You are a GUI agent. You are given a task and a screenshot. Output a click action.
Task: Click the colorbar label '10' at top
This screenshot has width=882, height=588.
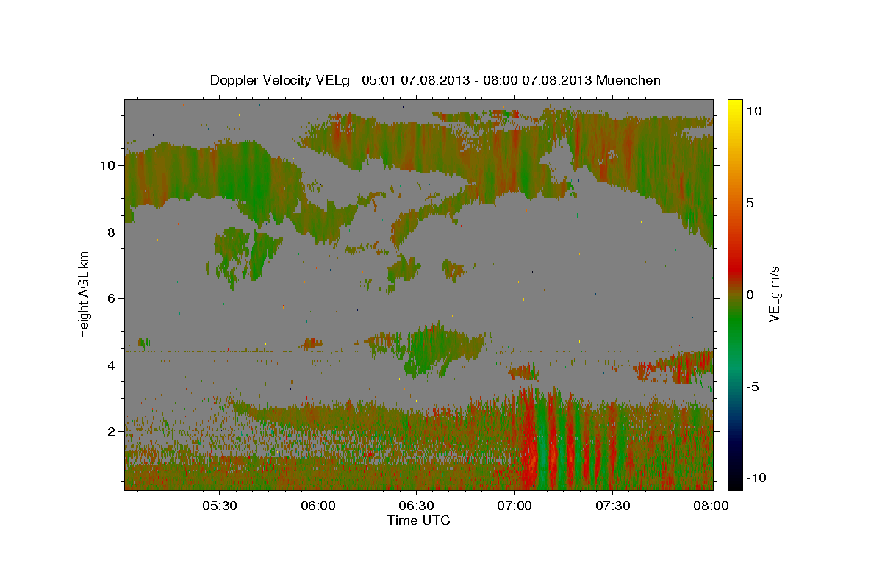754,111
